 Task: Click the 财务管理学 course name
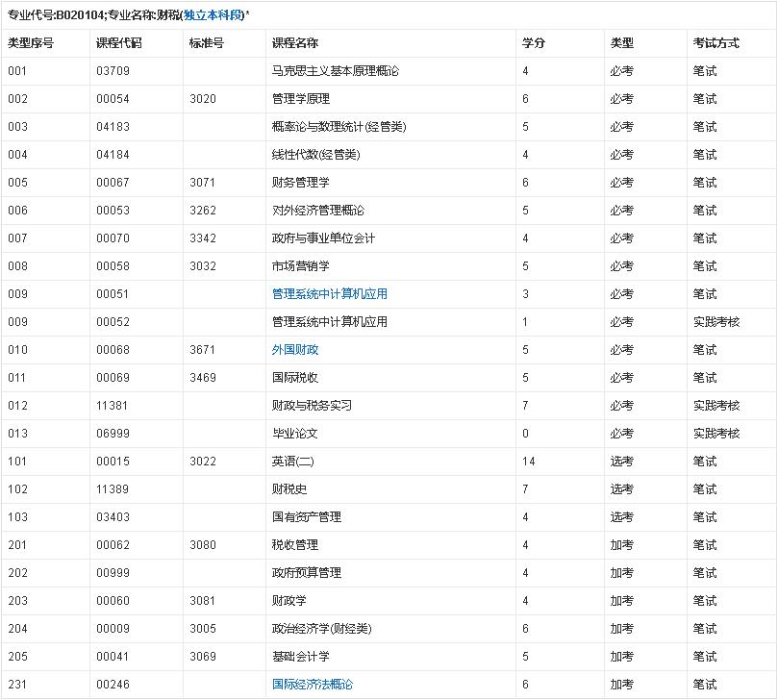[301, 183]
